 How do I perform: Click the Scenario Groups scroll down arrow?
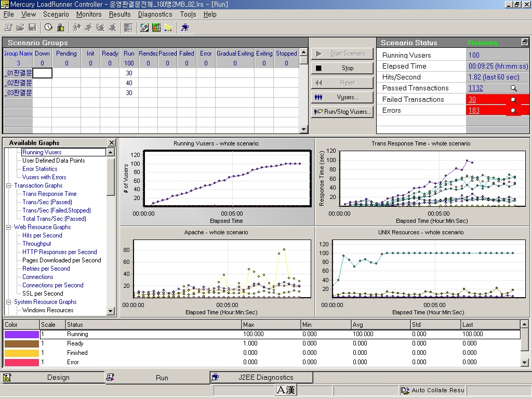[303, 129]
